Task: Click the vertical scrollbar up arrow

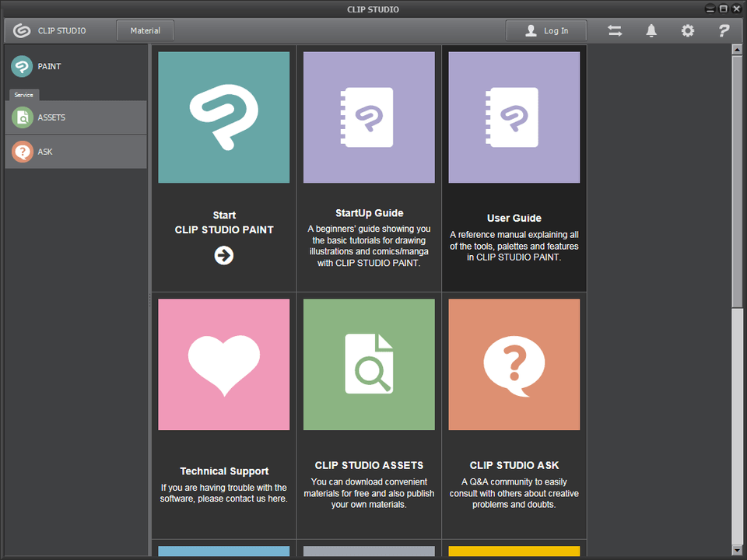Action: coord(737,50)
